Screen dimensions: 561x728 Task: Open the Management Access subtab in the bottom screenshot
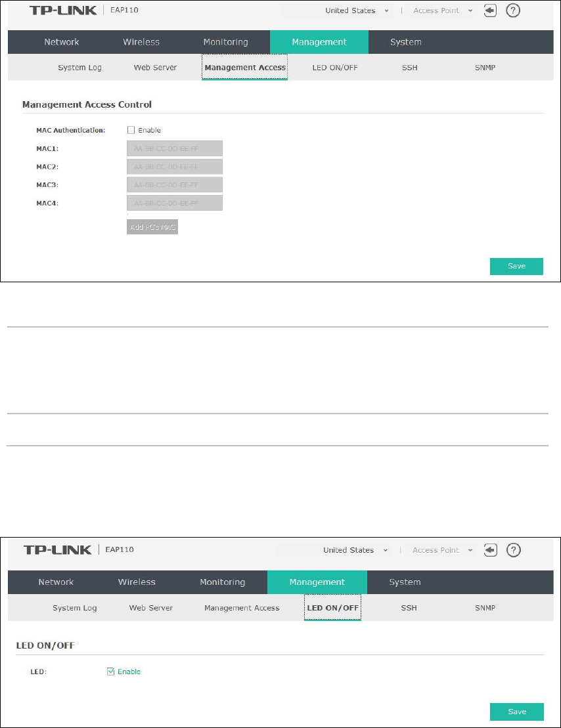pyautogui.click(x=242, y=608)
